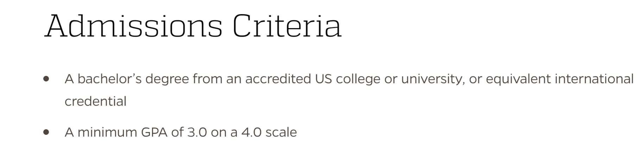Screen dimensions: 644x151
Task: Click the word credential on second line
Action: (95, 101)
